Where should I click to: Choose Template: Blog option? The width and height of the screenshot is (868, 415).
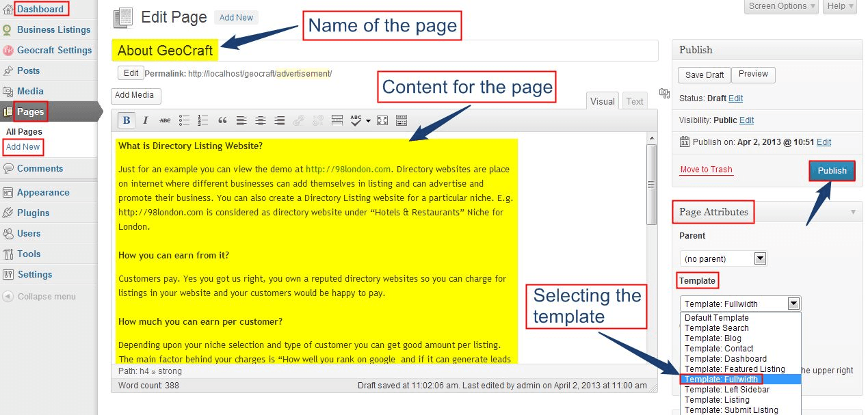click(740, 338)
